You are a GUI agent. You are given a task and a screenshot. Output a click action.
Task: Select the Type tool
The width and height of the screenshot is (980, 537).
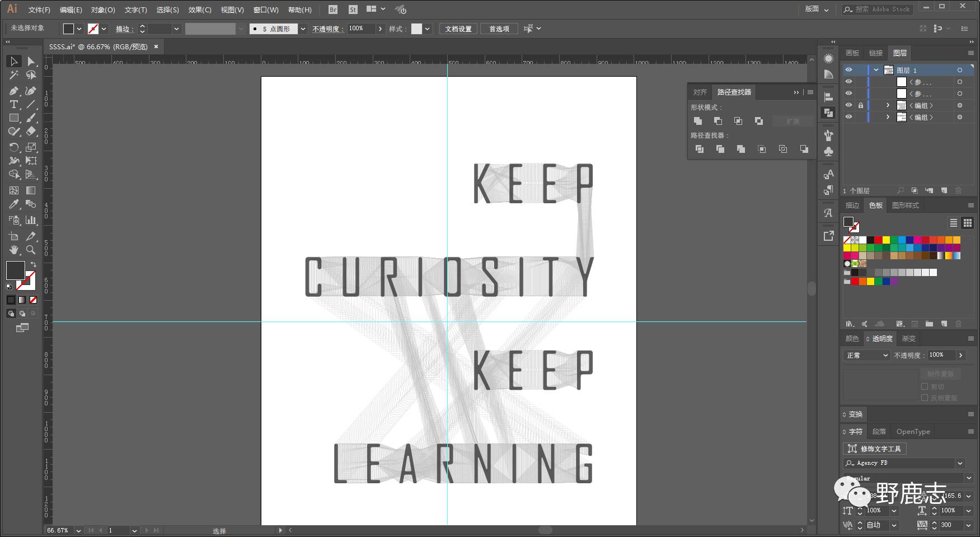coord(14,105)
